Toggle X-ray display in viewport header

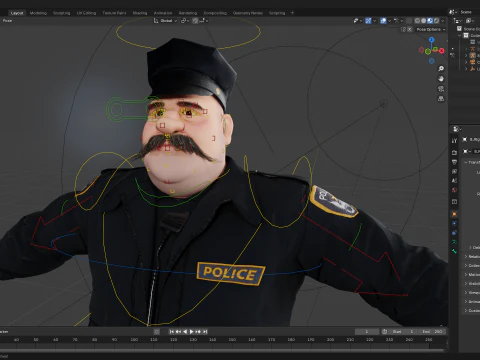[x=409, y=21]
